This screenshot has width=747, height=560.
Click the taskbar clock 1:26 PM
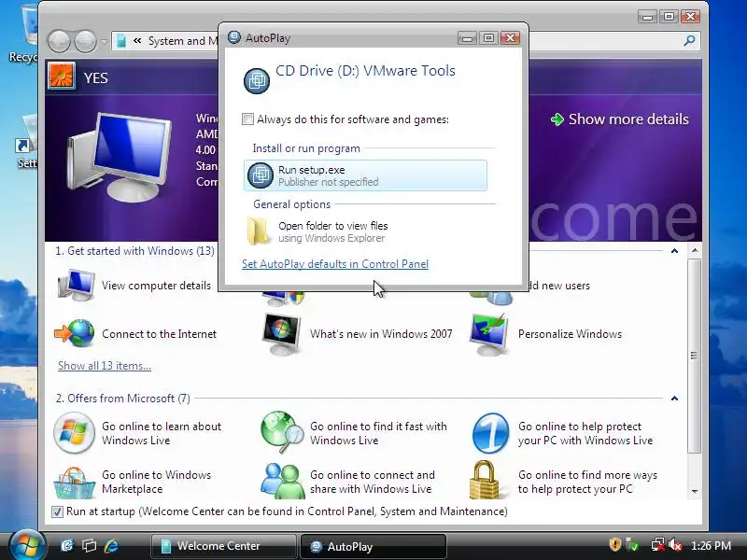pos(711,545)
